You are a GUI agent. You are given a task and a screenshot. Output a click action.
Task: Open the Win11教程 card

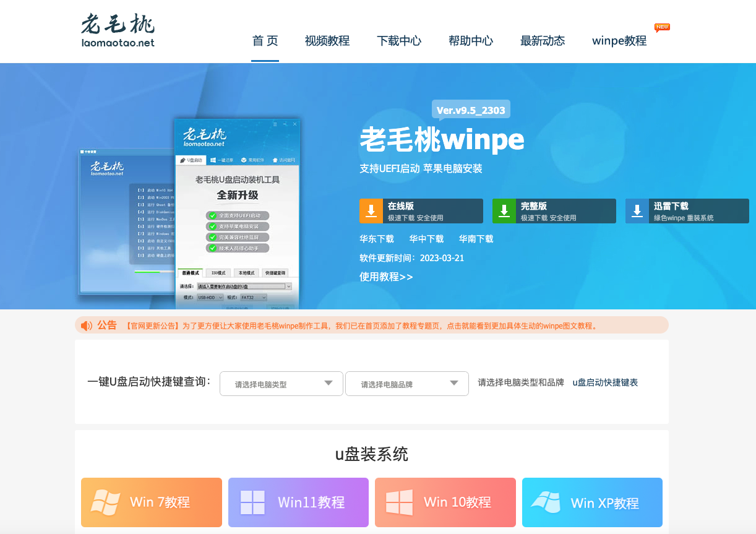pos(298,502)
